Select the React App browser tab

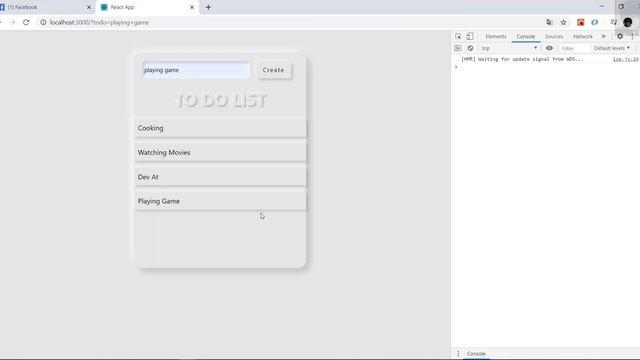click(x=147, y=7)
